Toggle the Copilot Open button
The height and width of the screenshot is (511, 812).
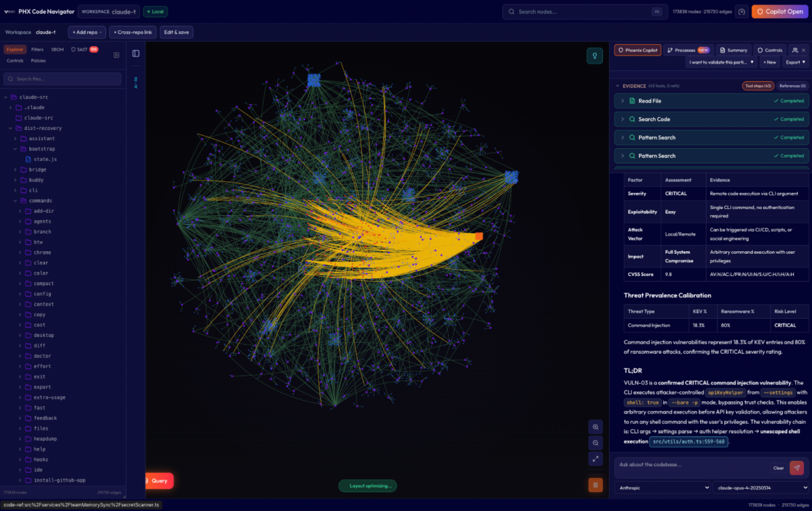point(780,12)
